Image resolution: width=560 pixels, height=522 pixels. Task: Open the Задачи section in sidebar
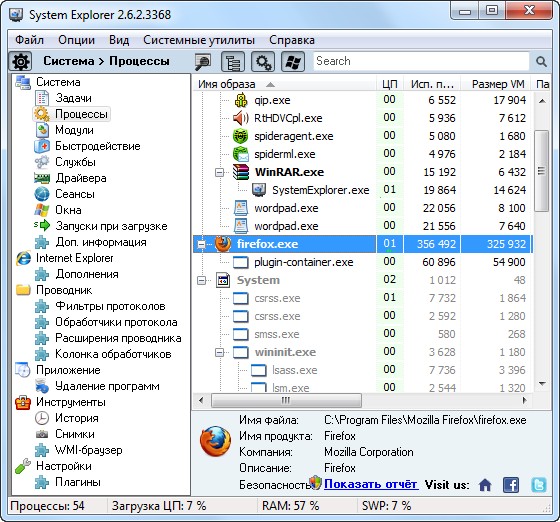coord(73,98)
